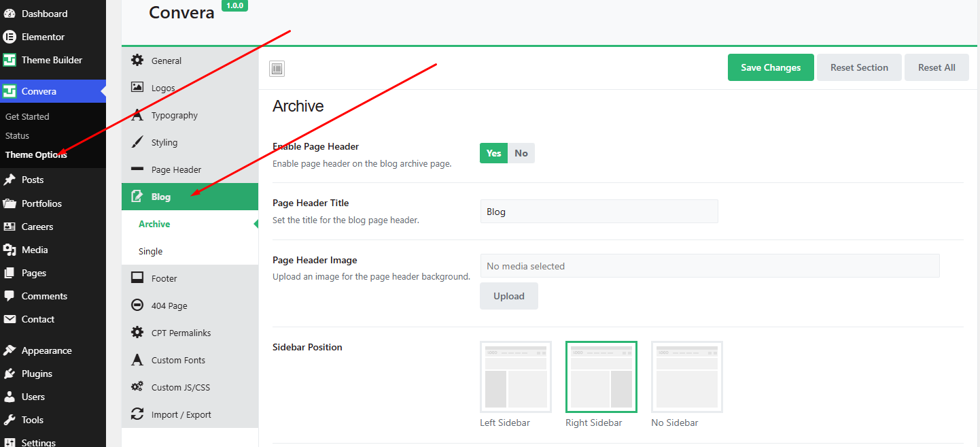
Task: Click the Reset All button
Action: coord(937,67)
